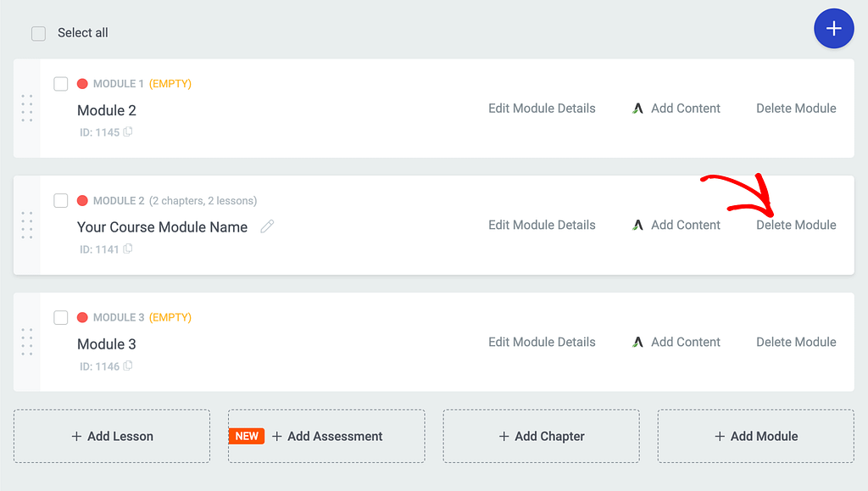The height and width of the screenshot is (491, 868).
Task: Tick the checkbox for Your Course Module Name
Action: pos(61,201)
